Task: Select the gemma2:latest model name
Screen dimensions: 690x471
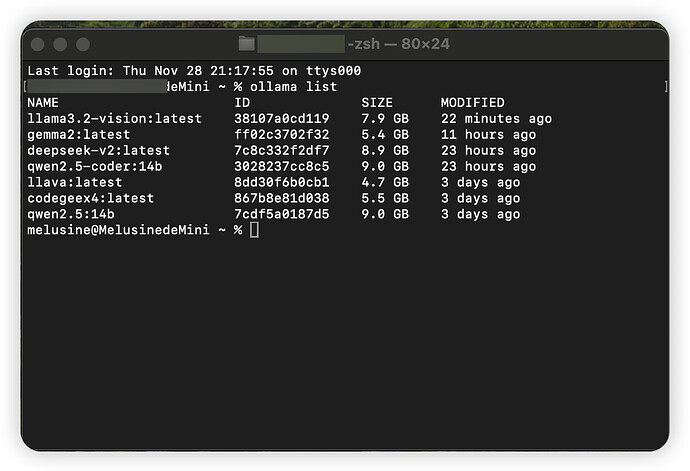Action: coord(79,134)
